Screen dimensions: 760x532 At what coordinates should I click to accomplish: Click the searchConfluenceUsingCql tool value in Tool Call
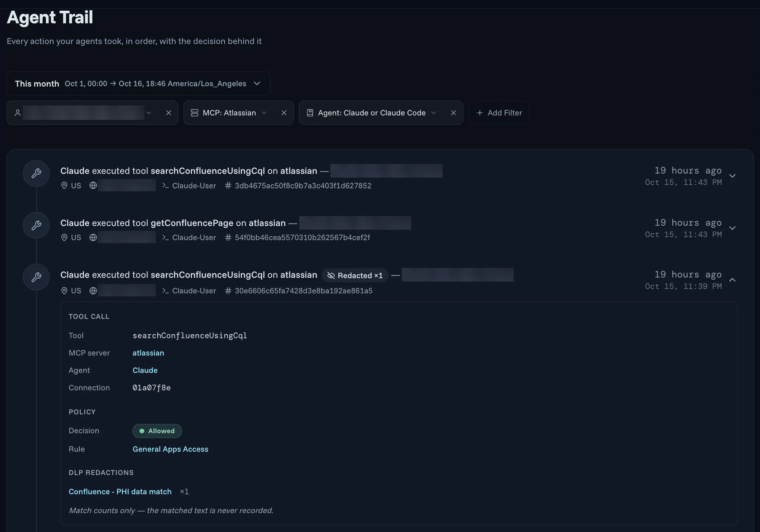coord(190,336)
